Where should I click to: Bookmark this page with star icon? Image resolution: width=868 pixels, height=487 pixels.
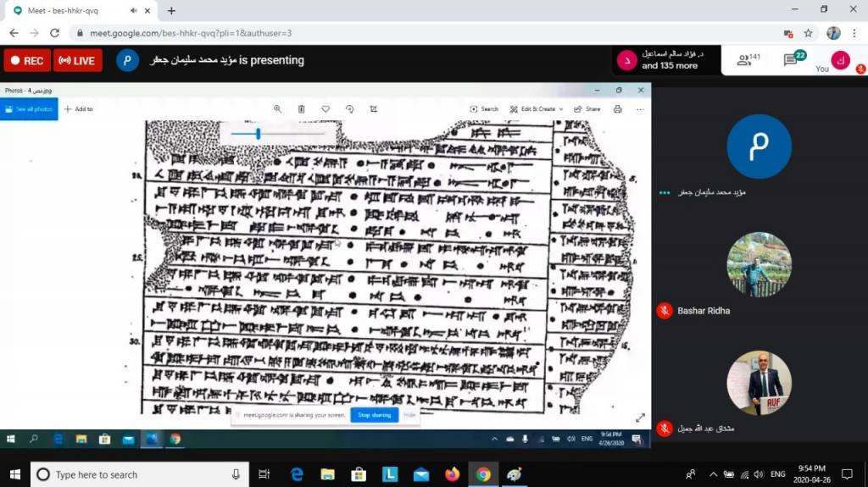(808, 33)
